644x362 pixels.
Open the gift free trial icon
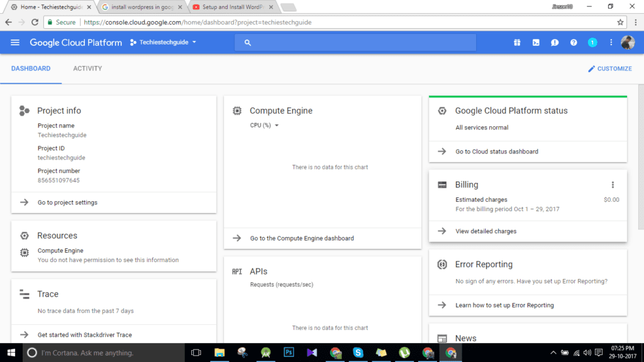[x=517, y=42]
